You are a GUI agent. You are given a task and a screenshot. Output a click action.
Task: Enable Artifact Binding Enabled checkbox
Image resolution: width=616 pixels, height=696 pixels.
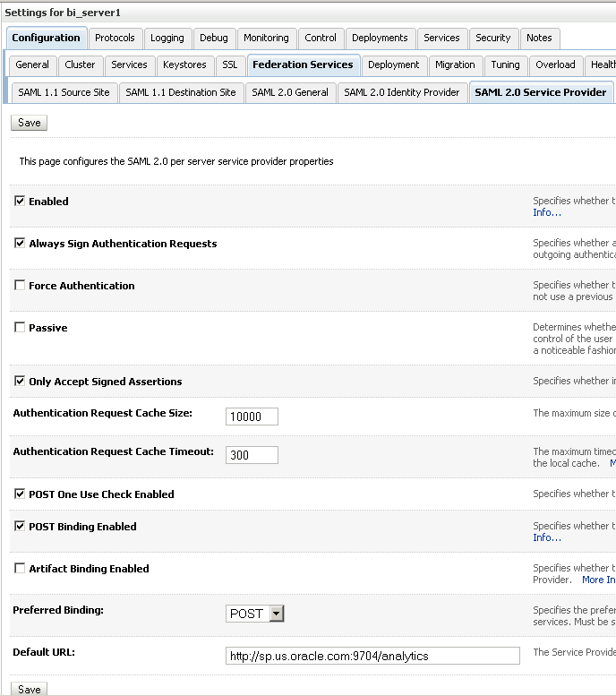(20, 568)
